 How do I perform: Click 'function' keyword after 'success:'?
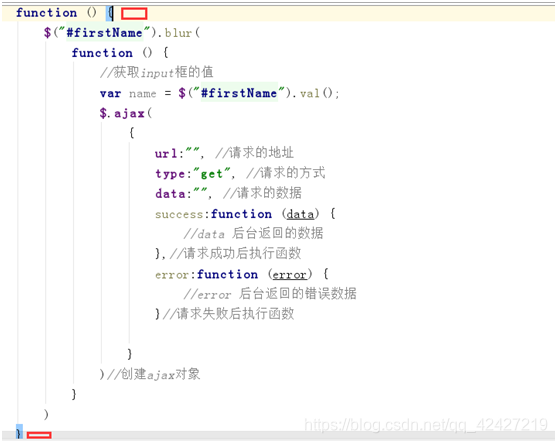[241, 214]
